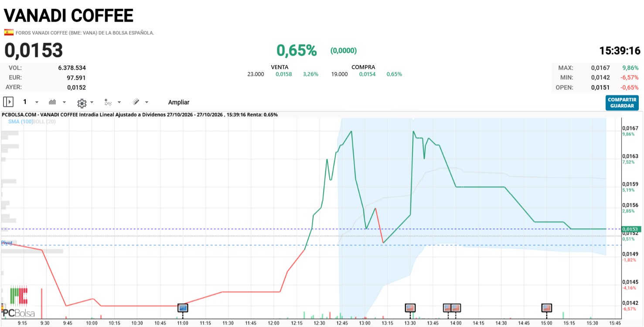Toggle the SMA (100) indicator label
The width and height of the screenshot is (644, 327).
click(20, 121)
